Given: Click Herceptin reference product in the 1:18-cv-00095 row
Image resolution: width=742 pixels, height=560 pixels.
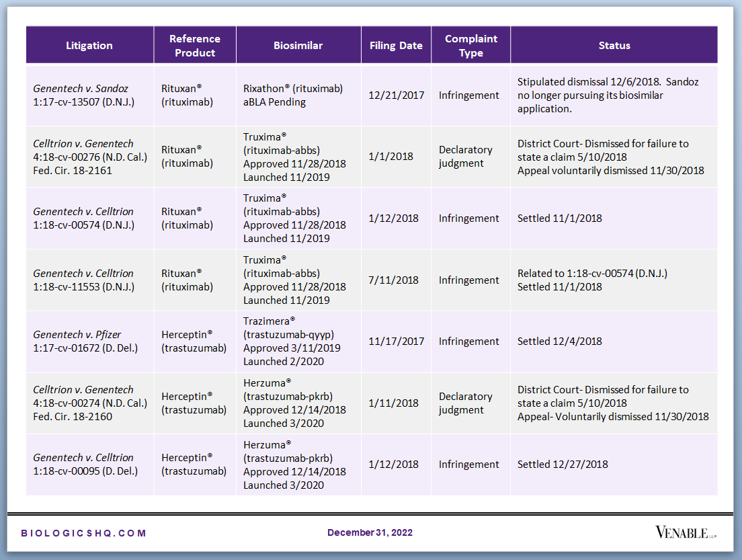Looking at the screenshot, I should tap(195, 465).
